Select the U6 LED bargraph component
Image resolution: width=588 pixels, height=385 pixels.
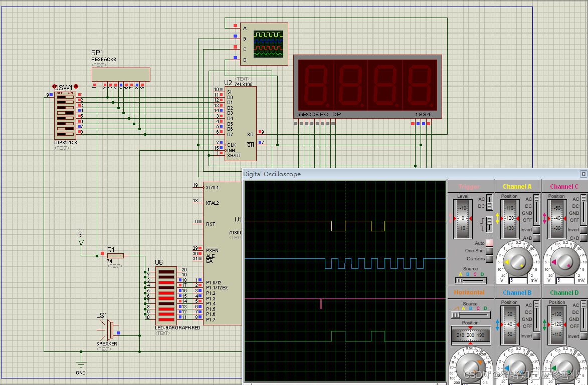click(x=166, y=295)
